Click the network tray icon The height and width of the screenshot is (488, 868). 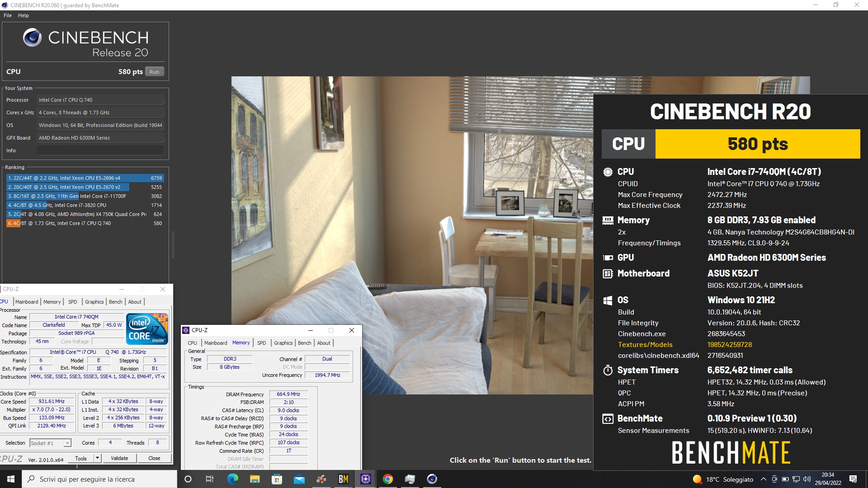pyautogui.click(x=796, y=479)
